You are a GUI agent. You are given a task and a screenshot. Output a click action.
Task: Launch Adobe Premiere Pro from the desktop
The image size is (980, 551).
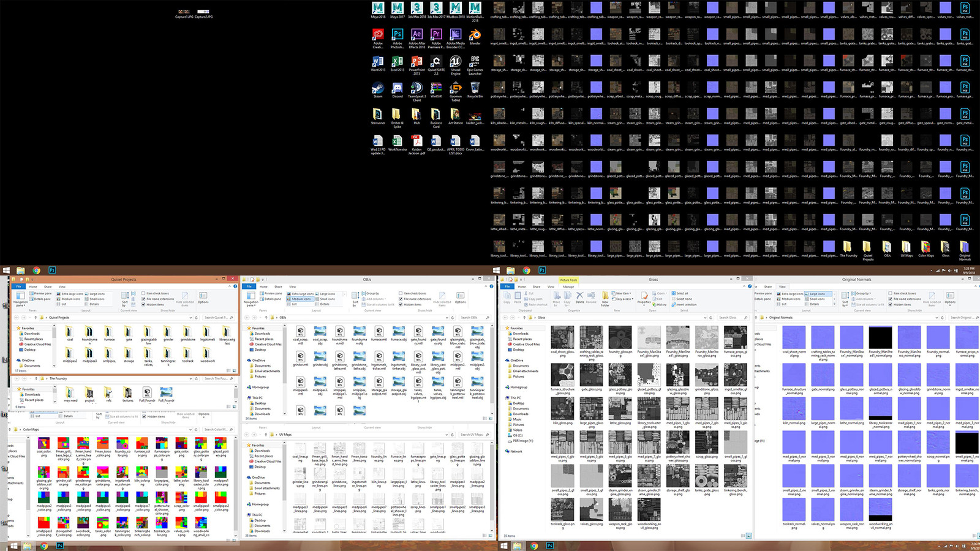tap(436, 38)
